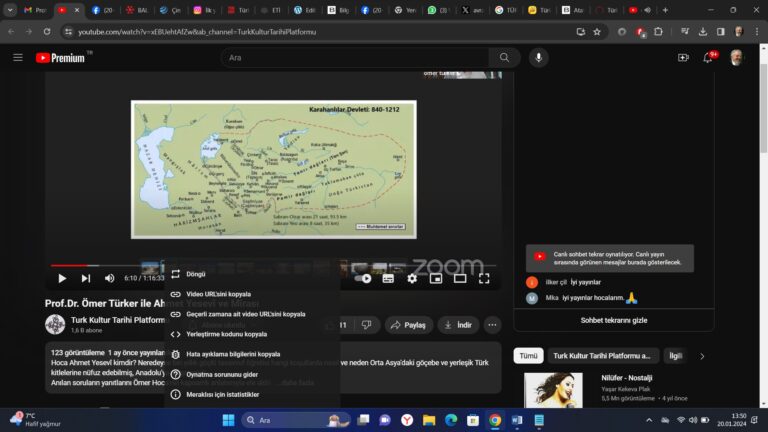Click the İndir download button

click(x=458, y=325)
